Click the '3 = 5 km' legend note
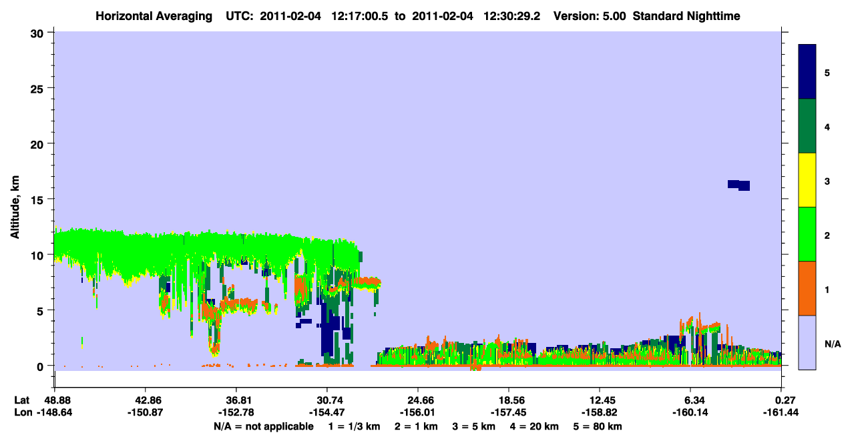 (x=475, y=426)
